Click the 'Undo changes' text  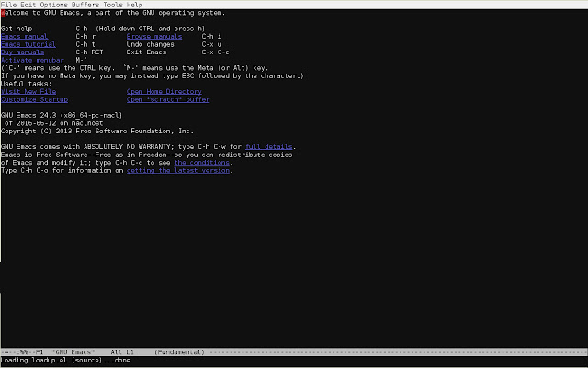click(151, 44)
